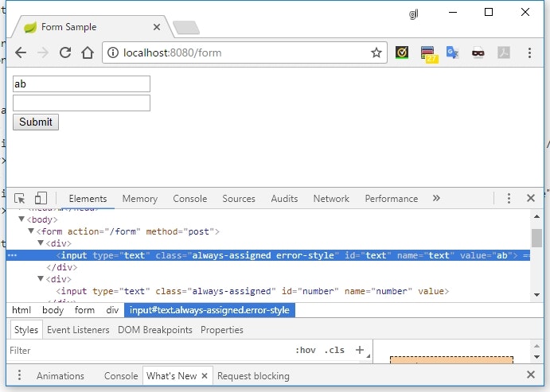This screenshot has width=550, height=392.
Task: Click the text field containing ab
Action: coord(81,84)
